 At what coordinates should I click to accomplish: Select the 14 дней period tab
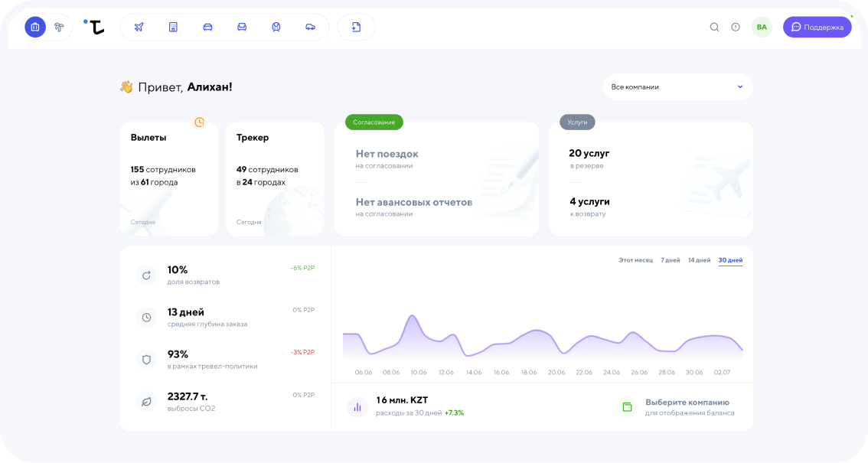[699, 260]
